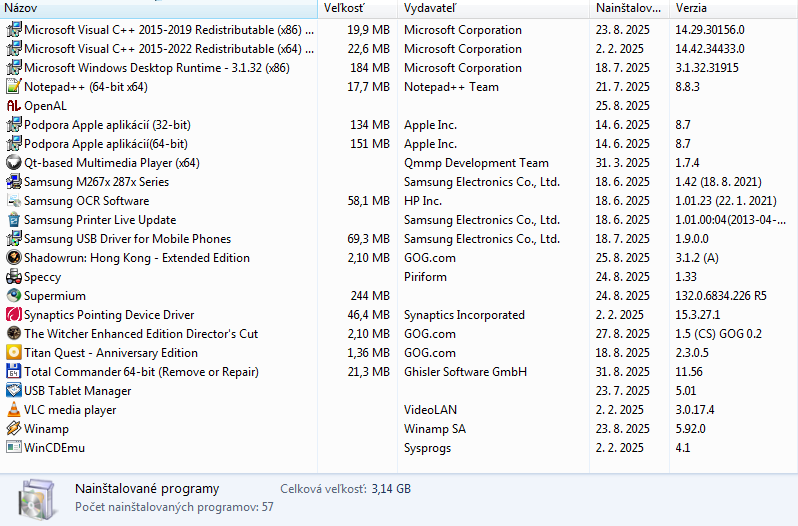
Task: Click the VideoLAN publisher cell
Action: pyautogui.click(x=431, y=410)
